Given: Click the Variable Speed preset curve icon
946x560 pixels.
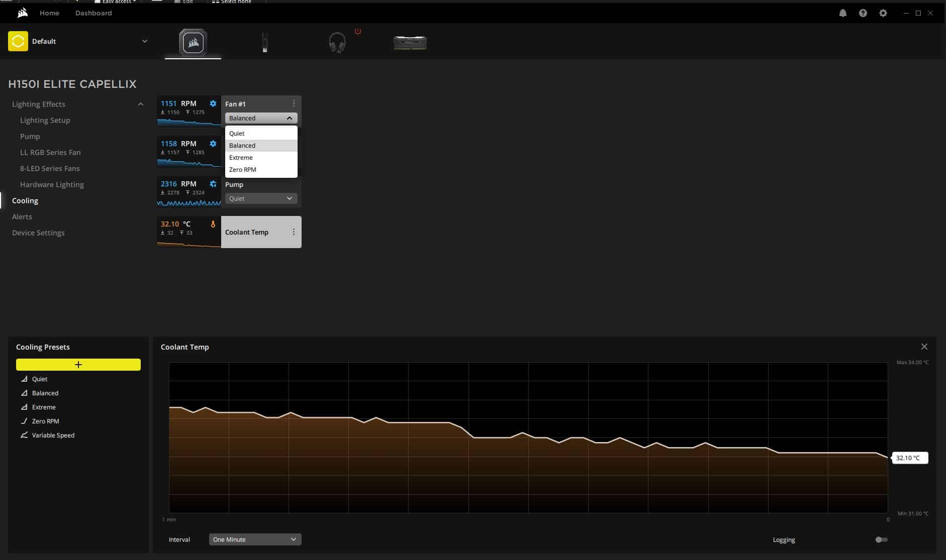Looking at the screenshot, I should point(24,435).
